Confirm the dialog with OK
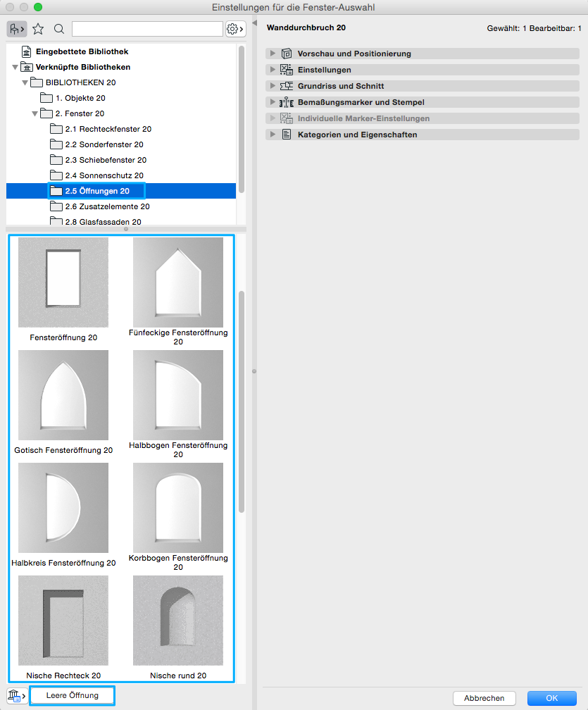588x710 pixels. coord(551,698)
